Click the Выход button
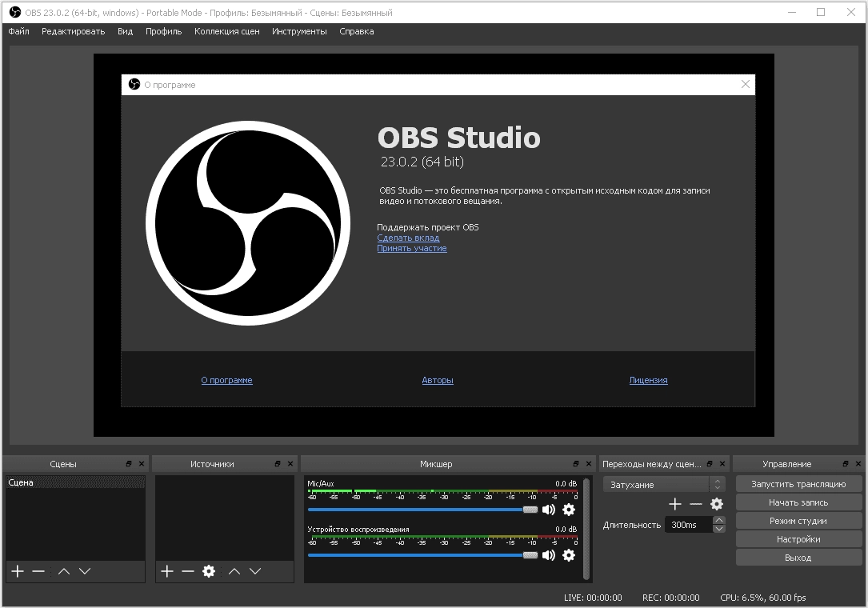The image size is (868, 608). pos(798,558)
